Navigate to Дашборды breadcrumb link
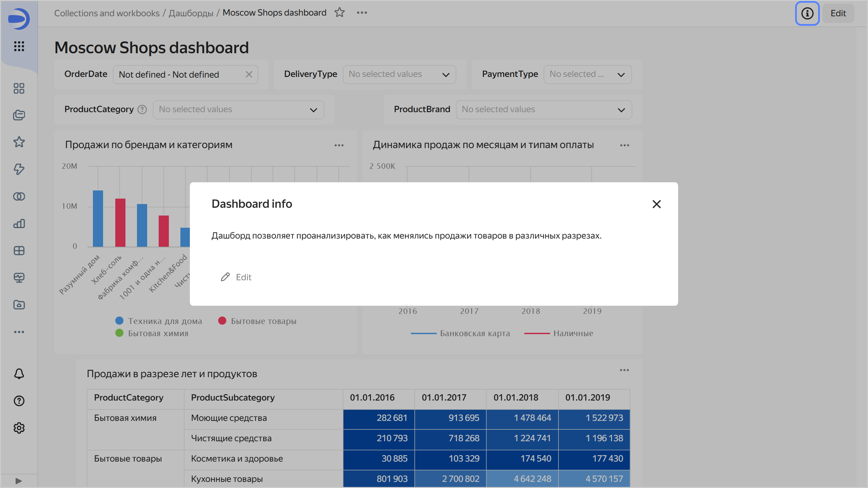 pos(191,13)
